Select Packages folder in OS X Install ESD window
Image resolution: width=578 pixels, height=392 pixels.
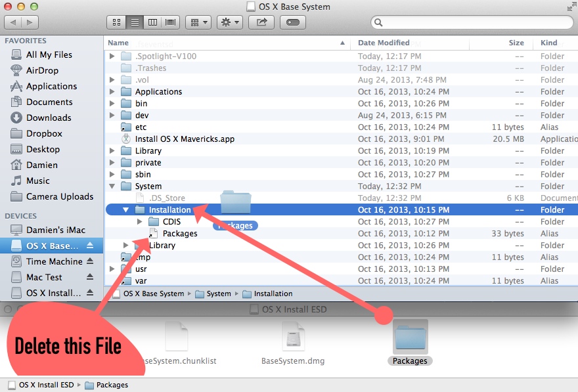coord(410,343)
